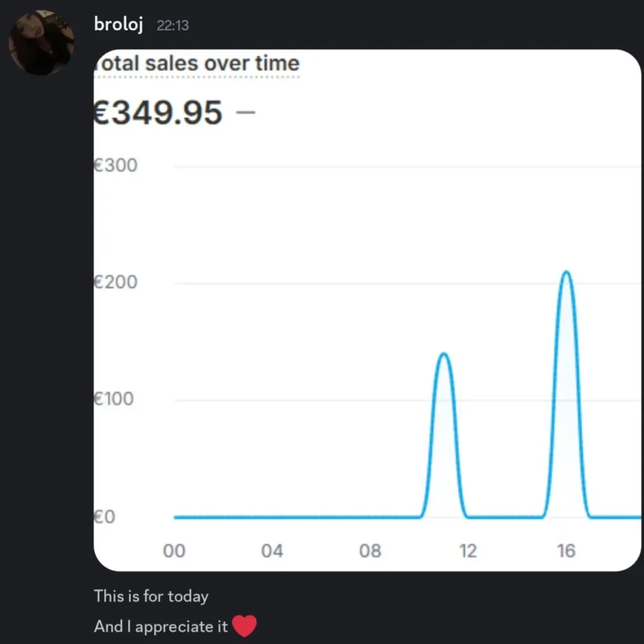Select the minus indicator beside €349.95

point(246,112)
